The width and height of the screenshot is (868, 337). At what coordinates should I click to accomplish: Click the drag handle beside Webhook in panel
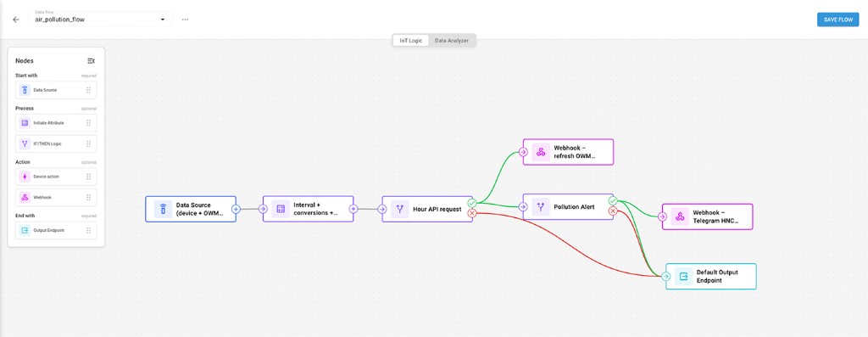tap(88, 197)
